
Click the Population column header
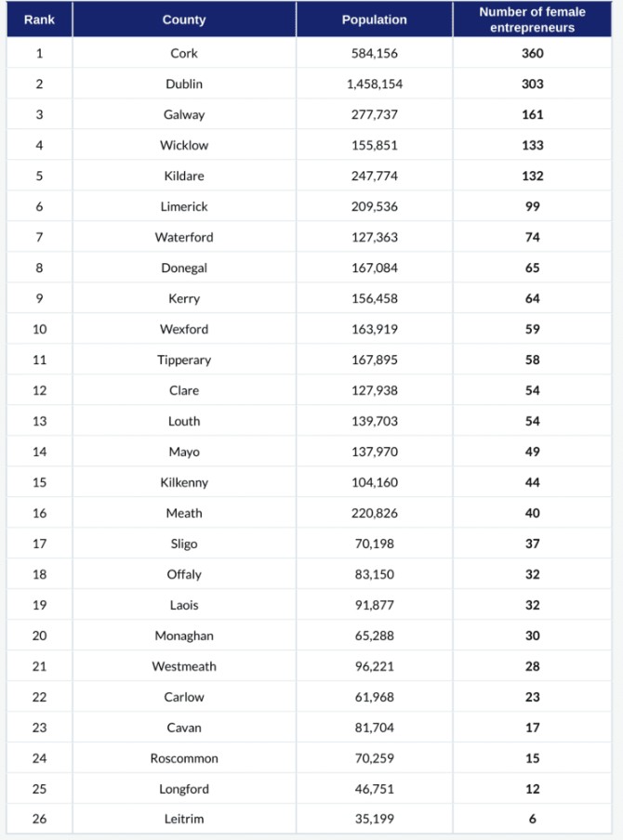(x=374, y=20)
